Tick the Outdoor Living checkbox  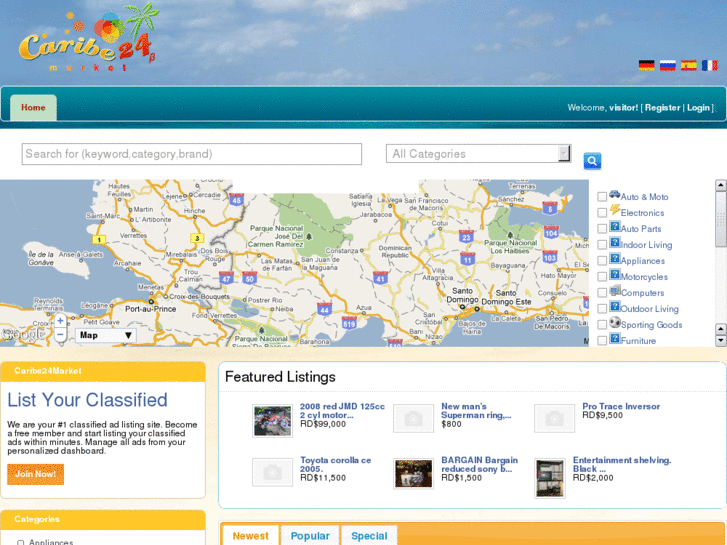click(602, 309)
